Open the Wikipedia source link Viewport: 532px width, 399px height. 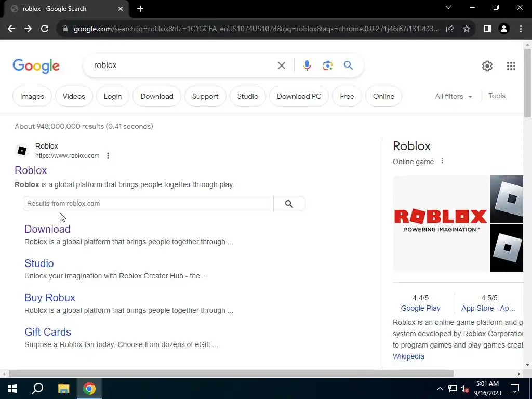click(408, 356)
